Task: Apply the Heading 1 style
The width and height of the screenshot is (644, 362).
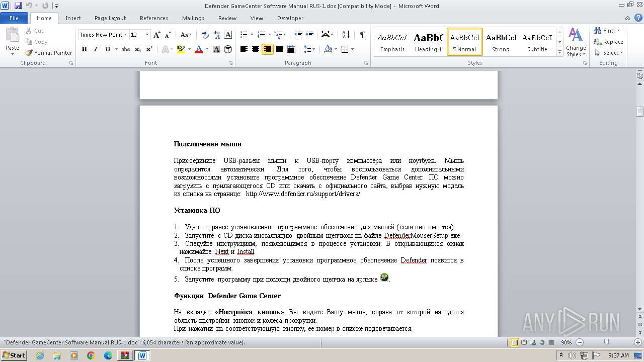Action: coord(428,42)
